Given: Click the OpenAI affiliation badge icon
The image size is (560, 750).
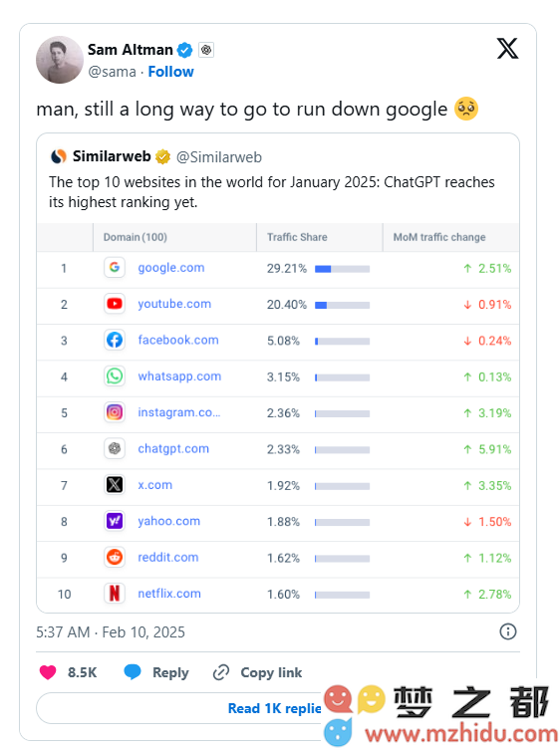Looking at the screenshot, I should coord(206,50).
